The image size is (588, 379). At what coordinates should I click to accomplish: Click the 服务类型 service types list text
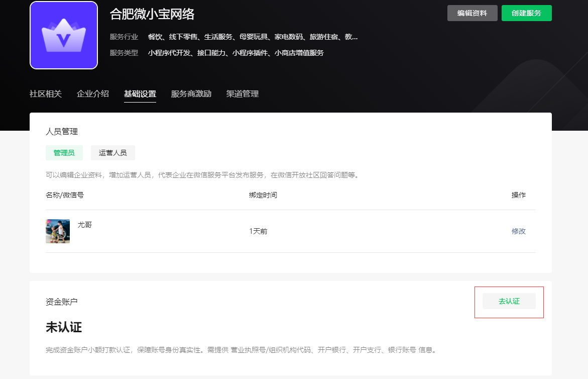pyautogui.click(x=236, y=53)
